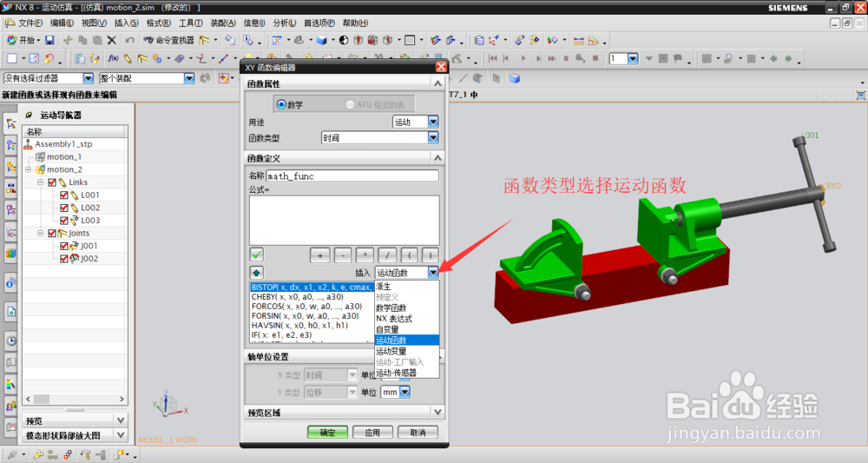Click the black-white contrast display icon
The height and width of the screenshot is (463, 868).
(x=344, y=40)
